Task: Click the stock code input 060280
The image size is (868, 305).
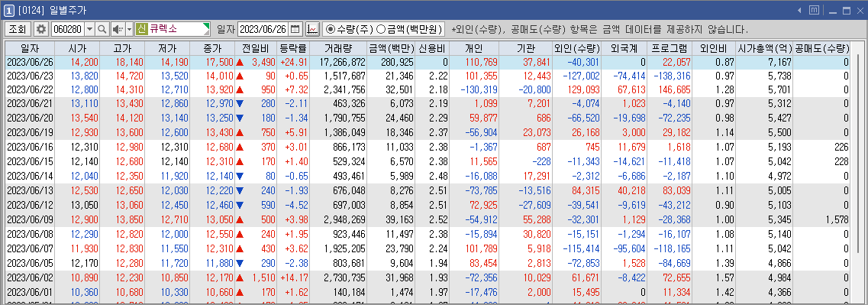Action: 68,29
